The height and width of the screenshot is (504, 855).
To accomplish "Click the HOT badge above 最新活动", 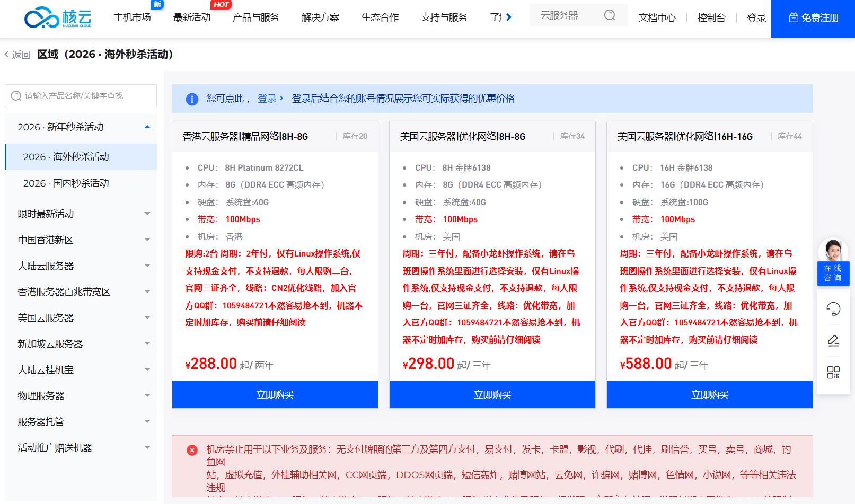I will click(221, 5).
